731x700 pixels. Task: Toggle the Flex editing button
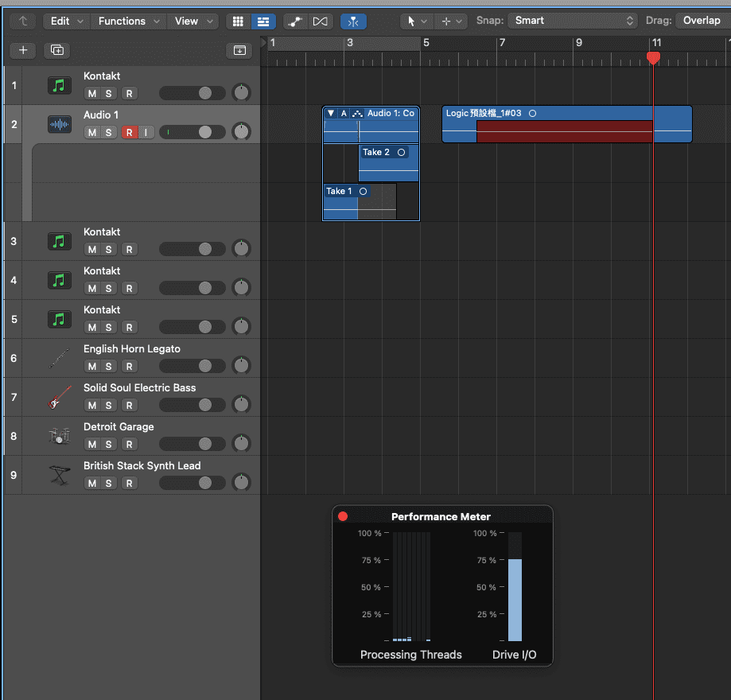tap(321, 21)
